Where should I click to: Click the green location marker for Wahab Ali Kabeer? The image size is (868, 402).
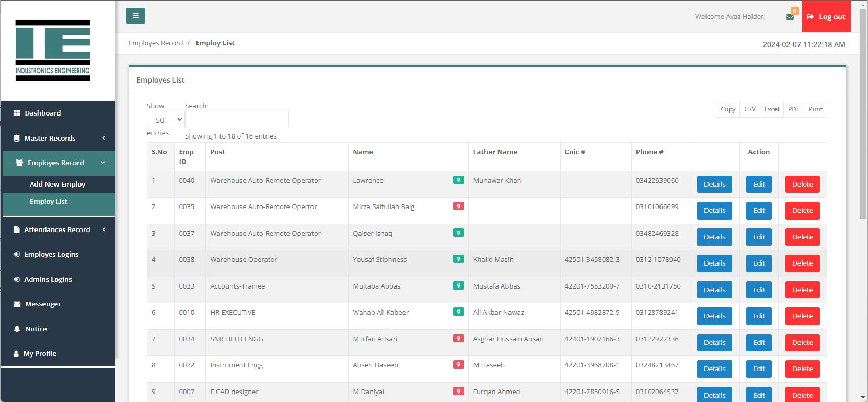458,312
